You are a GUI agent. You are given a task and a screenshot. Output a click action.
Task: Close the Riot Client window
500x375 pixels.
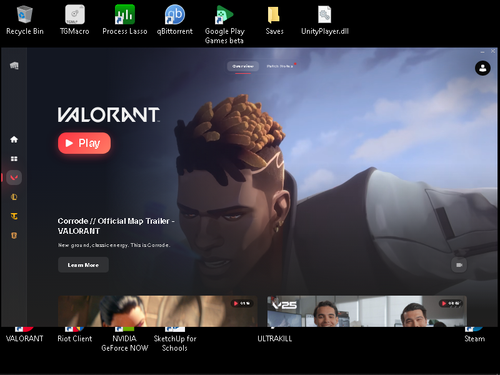tap(493, 51)
